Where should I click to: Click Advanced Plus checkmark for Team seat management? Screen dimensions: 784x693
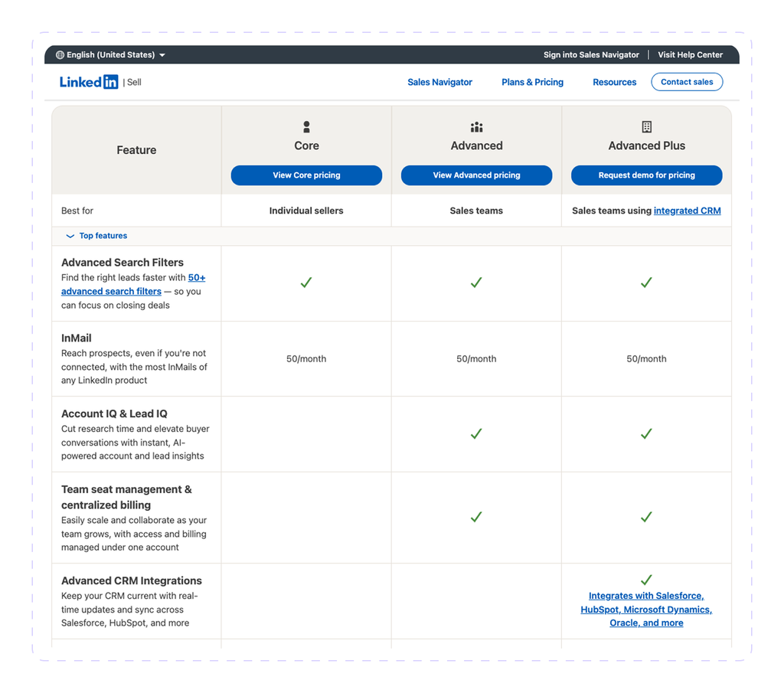646,517
